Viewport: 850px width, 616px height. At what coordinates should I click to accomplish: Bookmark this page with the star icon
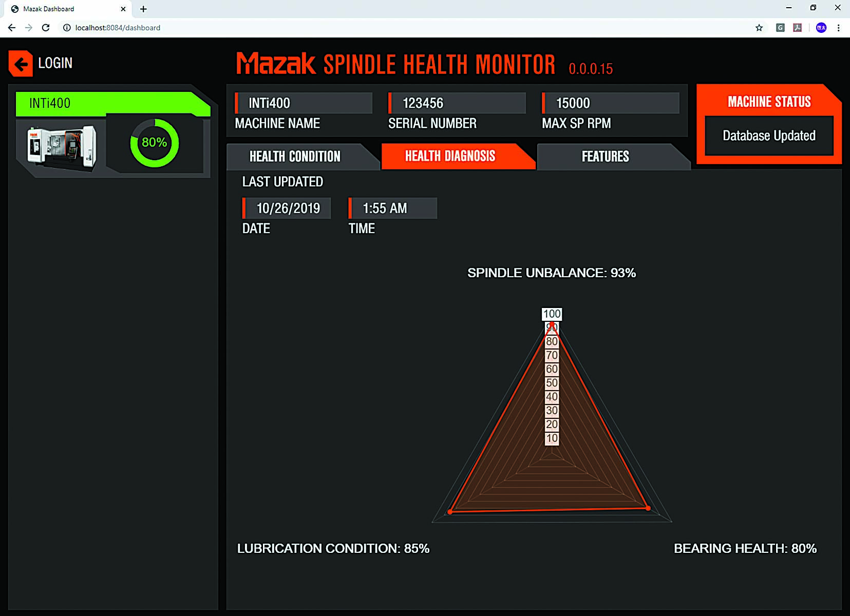pos(759,28)
